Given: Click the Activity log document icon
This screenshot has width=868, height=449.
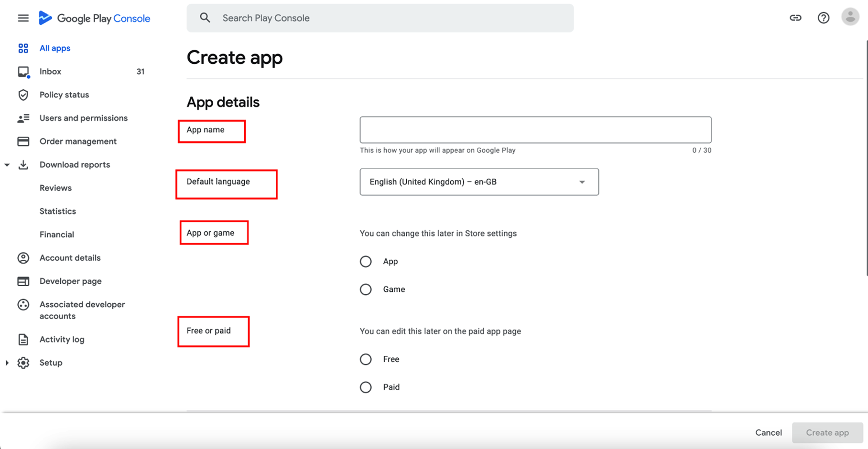Looking at the screenshot, I should pyautogui.click(x=23, y=339).
